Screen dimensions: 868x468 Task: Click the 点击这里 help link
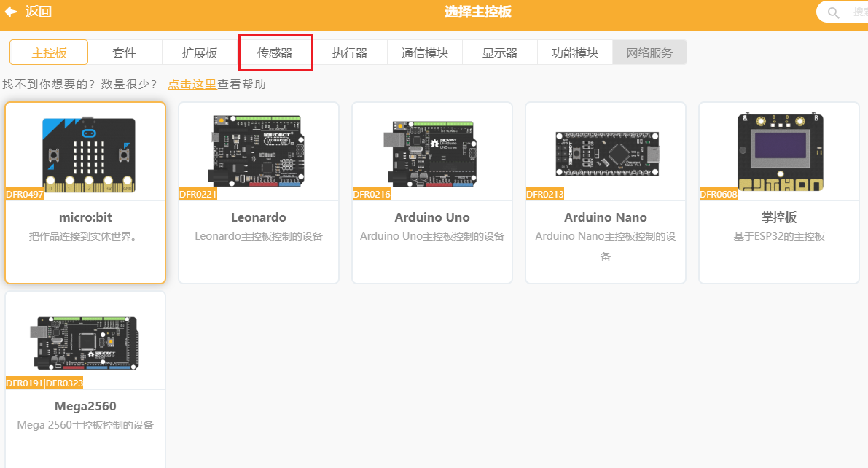coord(192,84)
